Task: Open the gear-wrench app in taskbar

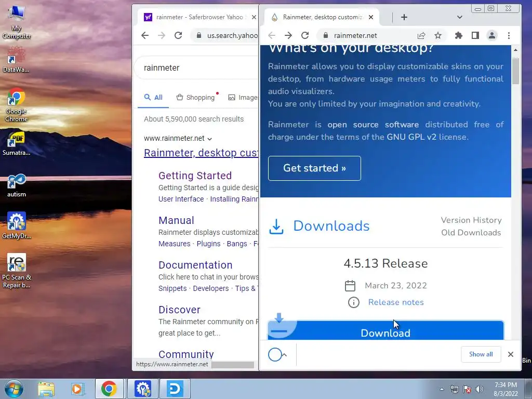Action: pyautogui.click(x=143, y=389)
